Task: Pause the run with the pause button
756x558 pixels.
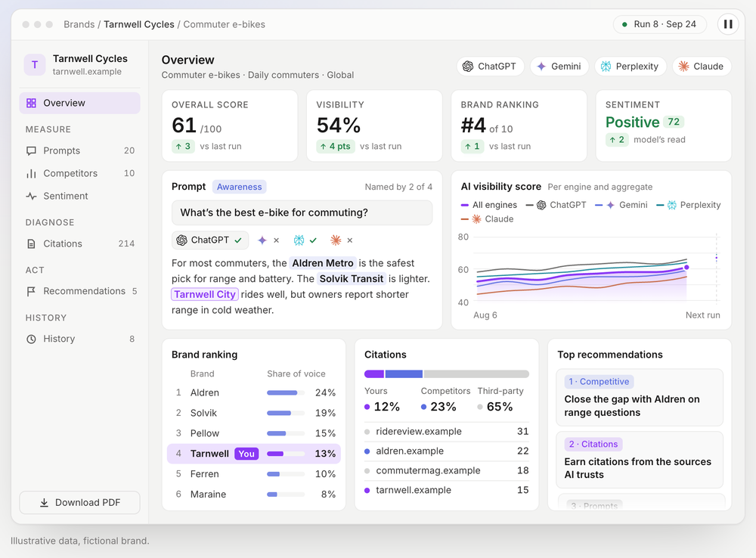Action: [x=728, y=24]
